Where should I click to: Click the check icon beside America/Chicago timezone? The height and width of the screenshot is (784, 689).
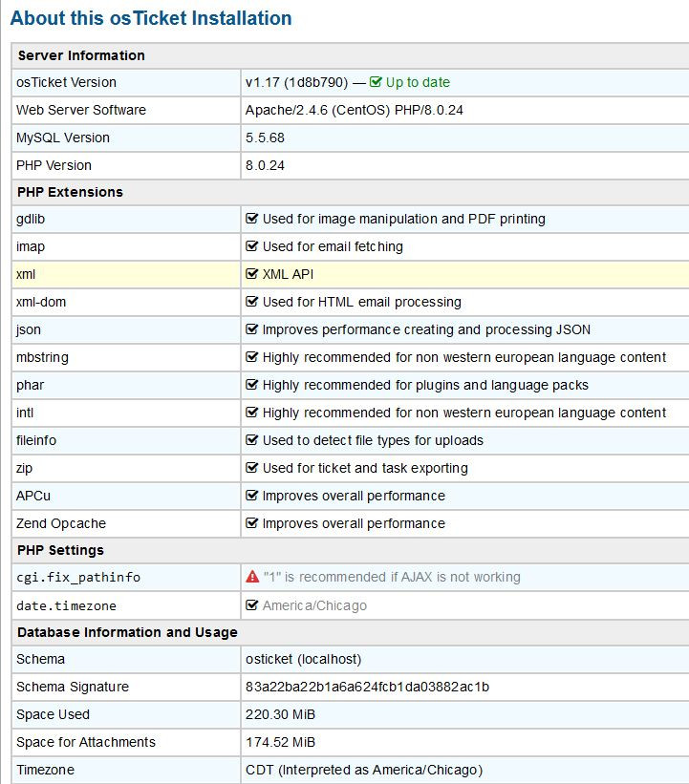[252, 605]
